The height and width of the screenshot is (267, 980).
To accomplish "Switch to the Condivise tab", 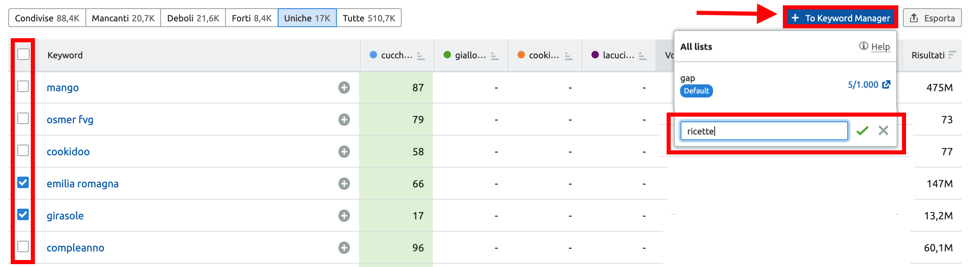I will point(47,18).
